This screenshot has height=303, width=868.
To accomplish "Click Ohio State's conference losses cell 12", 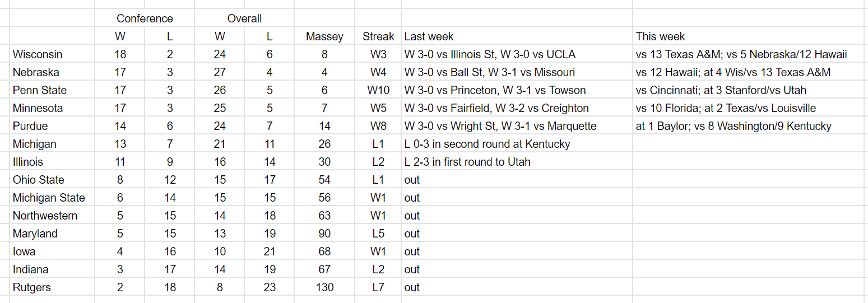I will point(170,180).
